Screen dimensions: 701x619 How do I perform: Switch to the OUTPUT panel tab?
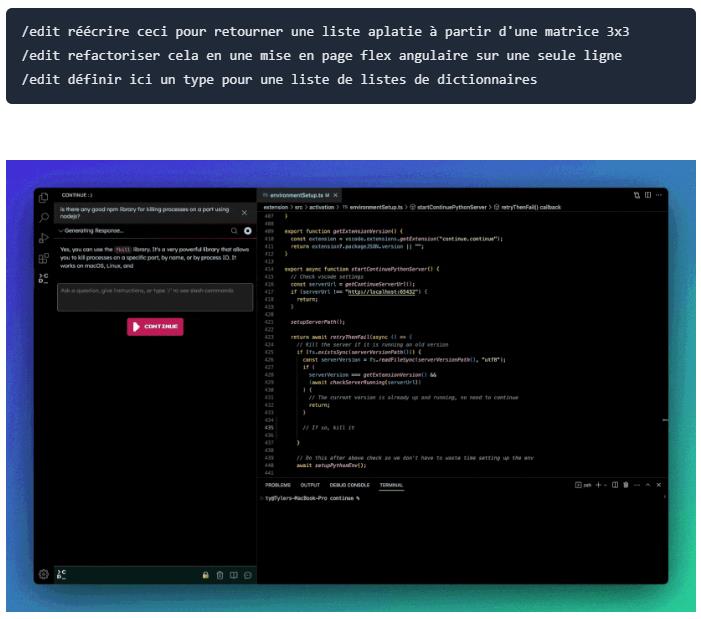[x=310, y=485]
